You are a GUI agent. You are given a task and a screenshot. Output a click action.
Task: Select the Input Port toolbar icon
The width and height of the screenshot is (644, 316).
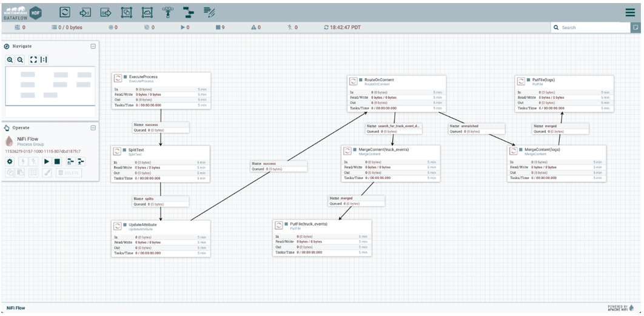86,12
